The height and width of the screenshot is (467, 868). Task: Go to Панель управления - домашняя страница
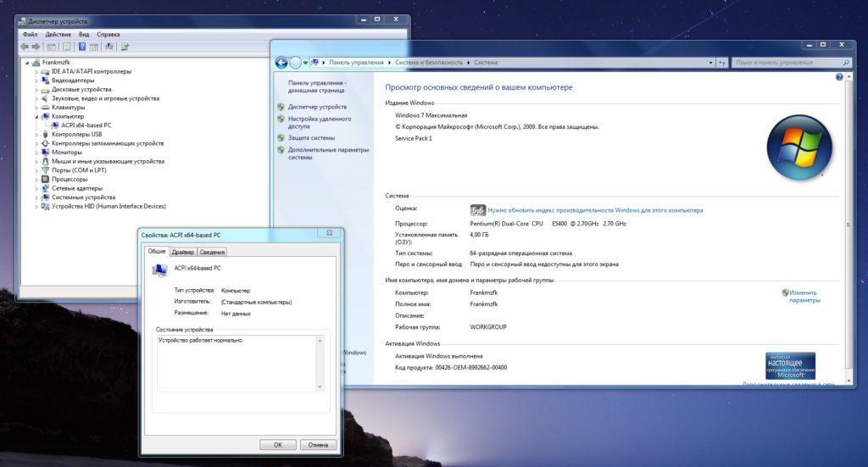point(317,86)
